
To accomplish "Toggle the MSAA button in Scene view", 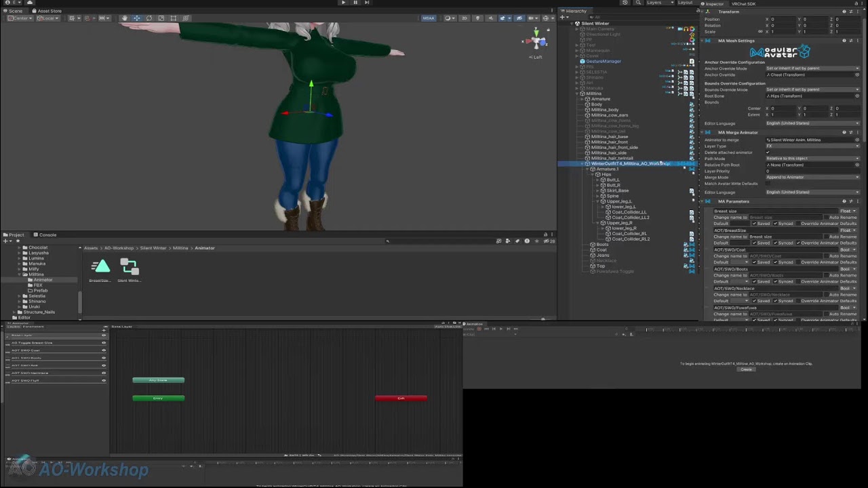I will [429, 18].
